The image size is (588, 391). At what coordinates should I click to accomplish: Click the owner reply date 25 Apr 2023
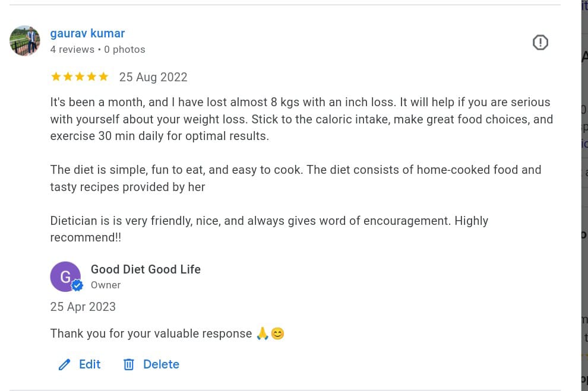click(83, 307)
